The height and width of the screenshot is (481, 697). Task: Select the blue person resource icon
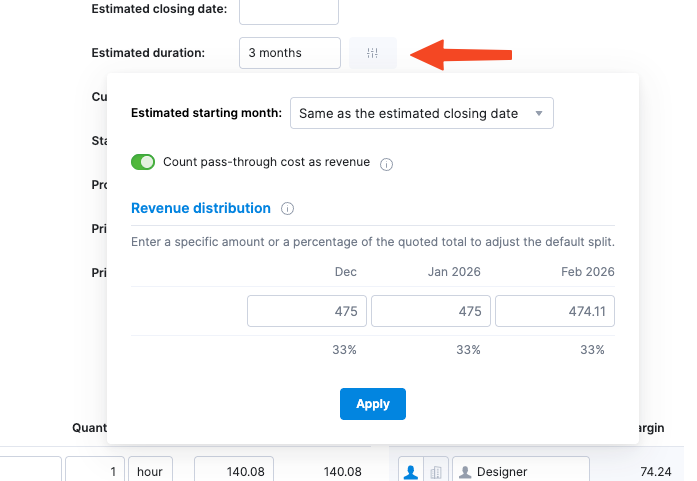(x=411, y=471)
